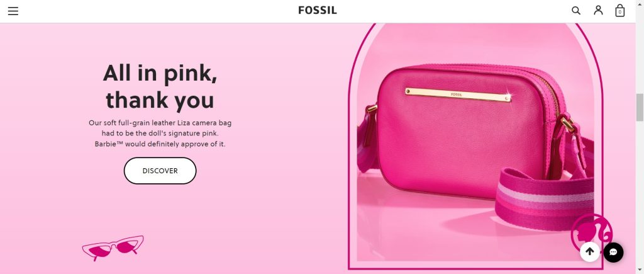
Task: View the shopping bag cart icon
Action: coord(619,11)
